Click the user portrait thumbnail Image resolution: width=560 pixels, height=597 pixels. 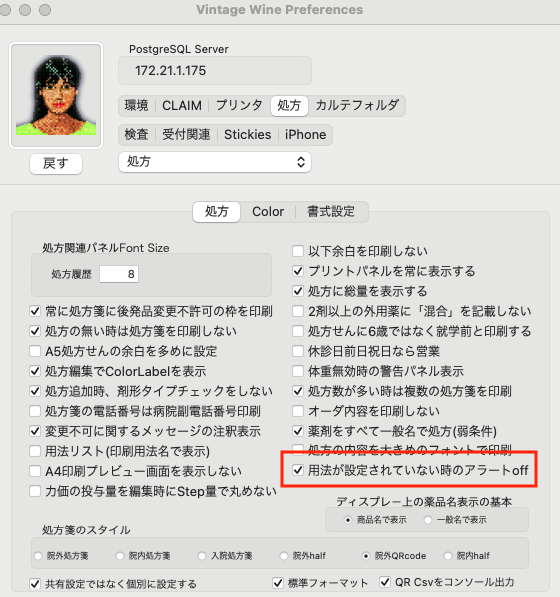pos(56,95)
